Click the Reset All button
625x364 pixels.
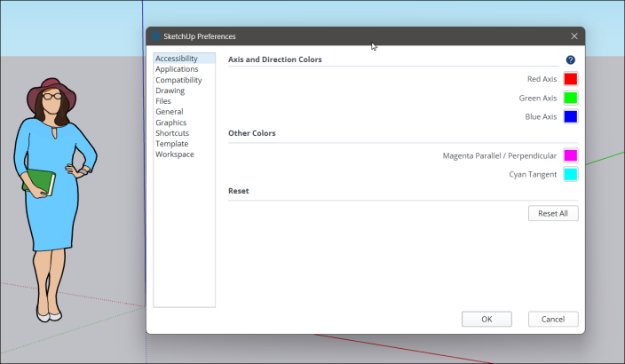(x=553, y=213)
